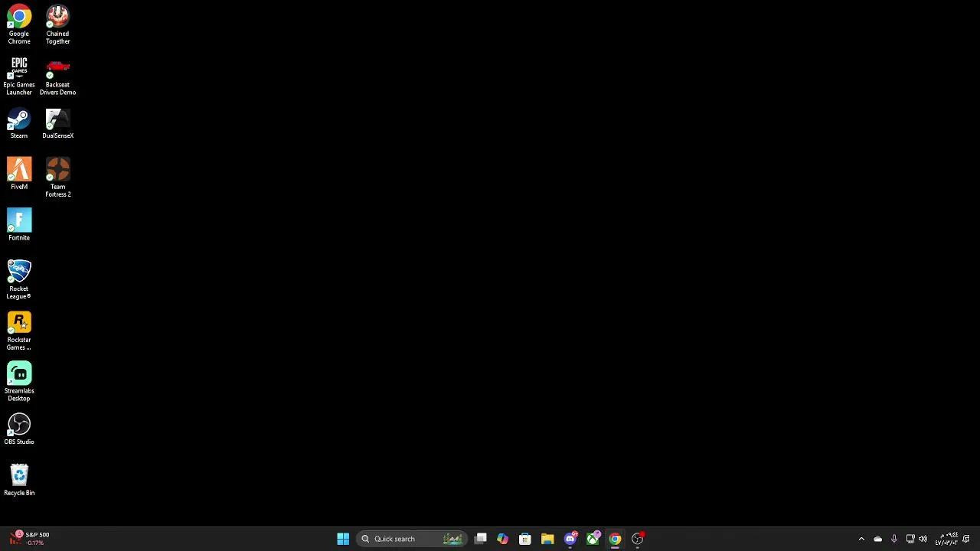Viewport: 980px width, 551px height.
Task: Select Team Fortress 2 desktop icon
Action: [x=57, y=178]
